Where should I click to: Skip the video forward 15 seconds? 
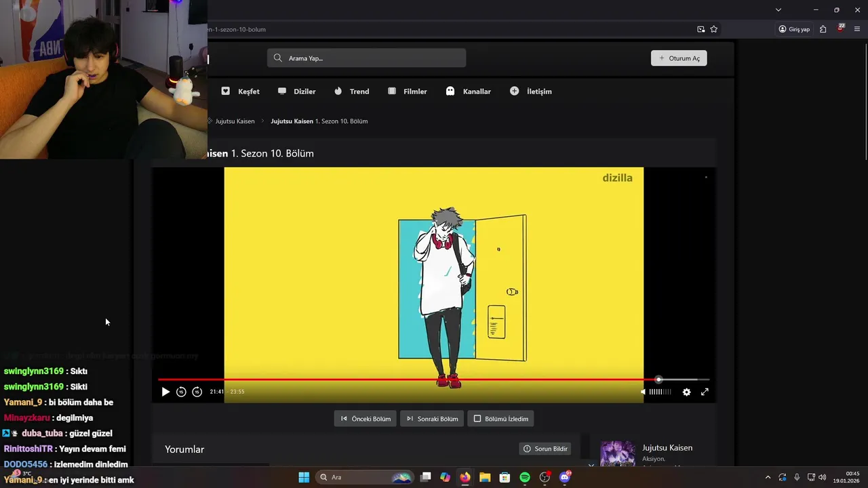pyautogui.click(x=197, y=392)
